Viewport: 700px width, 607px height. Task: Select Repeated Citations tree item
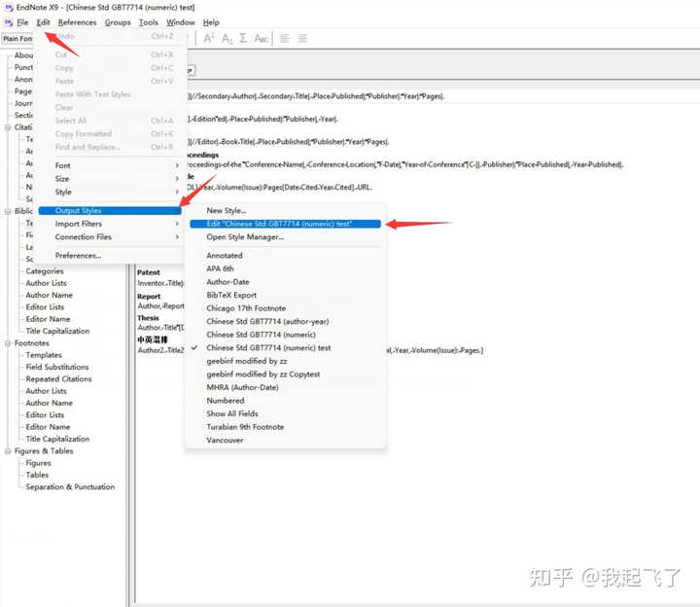pyautogui.click(x=58, y=379)
